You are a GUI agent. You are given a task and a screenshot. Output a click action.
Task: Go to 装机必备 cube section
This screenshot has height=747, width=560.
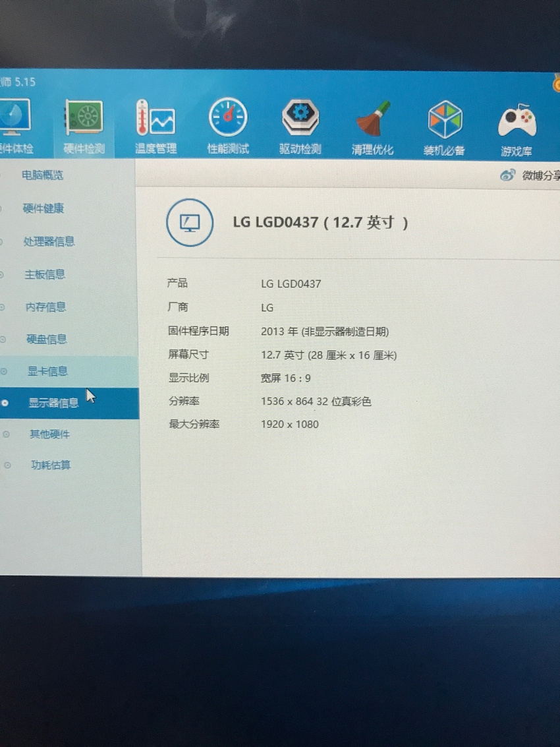coord(444,128)
